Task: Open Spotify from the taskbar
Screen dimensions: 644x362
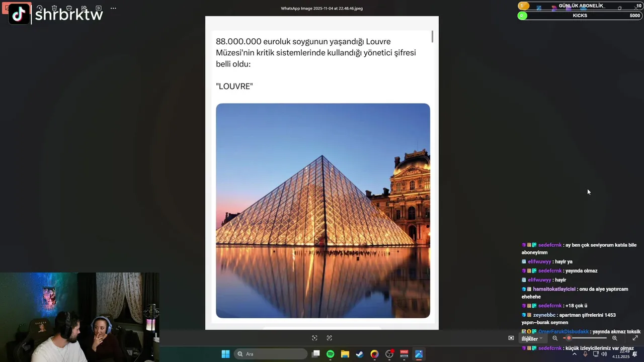Action: [331, 354]
